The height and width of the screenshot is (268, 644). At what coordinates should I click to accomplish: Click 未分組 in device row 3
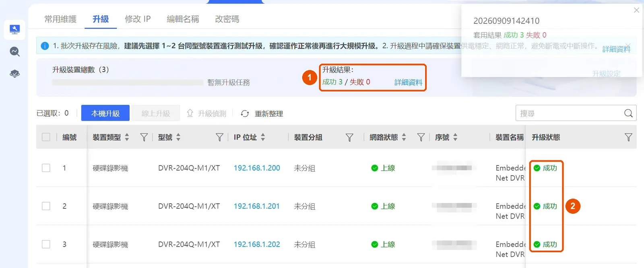coord(304,244)
